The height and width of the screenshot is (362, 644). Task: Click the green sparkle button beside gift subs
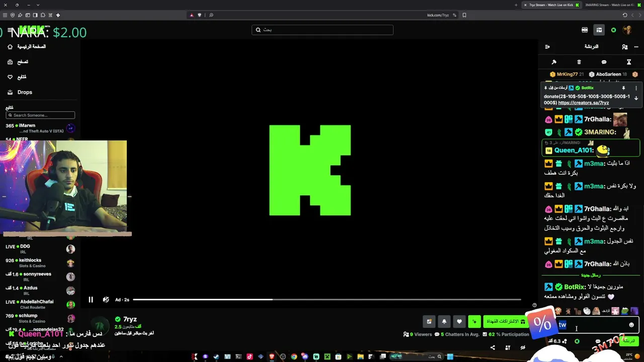point(474,321)
